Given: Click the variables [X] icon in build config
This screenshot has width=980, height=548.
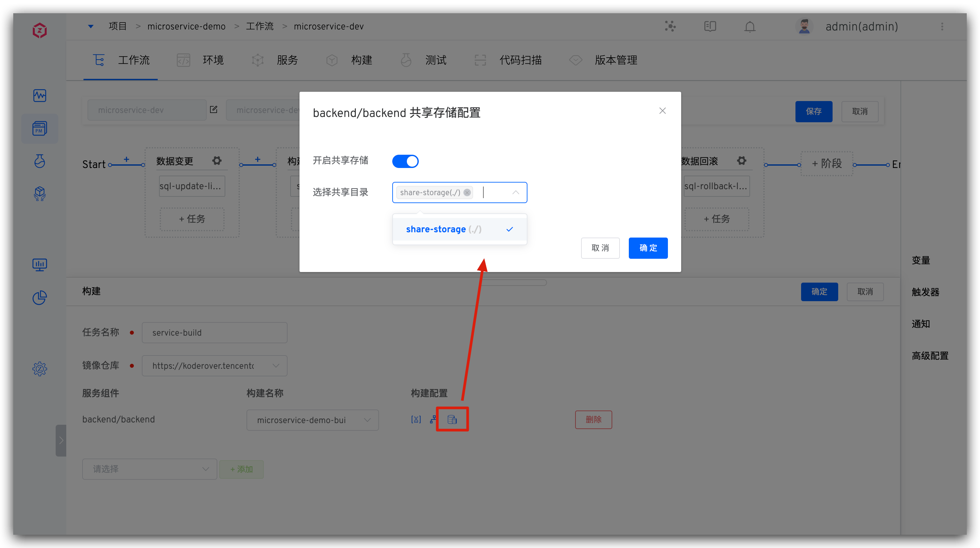Looking at the screenshot, I should pos(416,419).
